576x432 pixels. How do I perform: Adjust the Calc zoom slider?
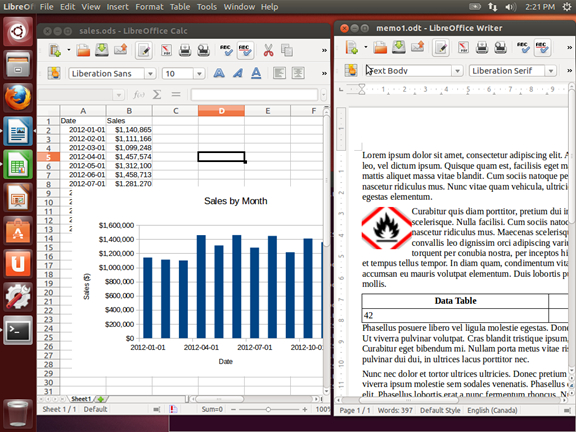[269, 409]
